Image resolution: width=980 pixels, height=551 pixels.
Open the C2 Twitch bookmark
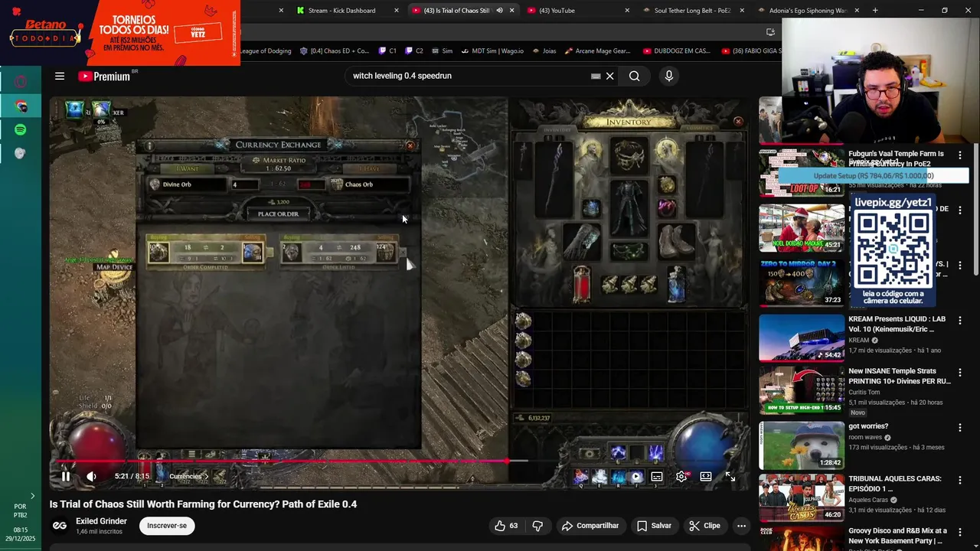tap(413, 51)
